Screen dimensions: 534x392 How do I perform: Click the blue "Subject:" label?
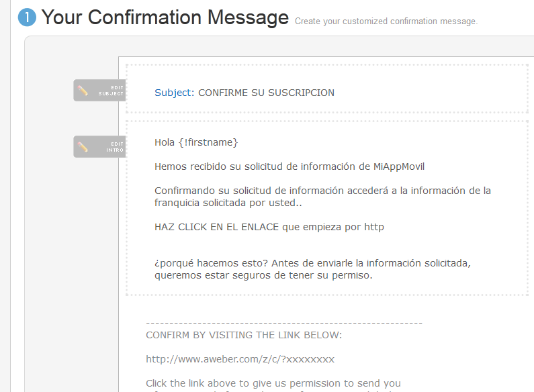(x=174, y=93)
